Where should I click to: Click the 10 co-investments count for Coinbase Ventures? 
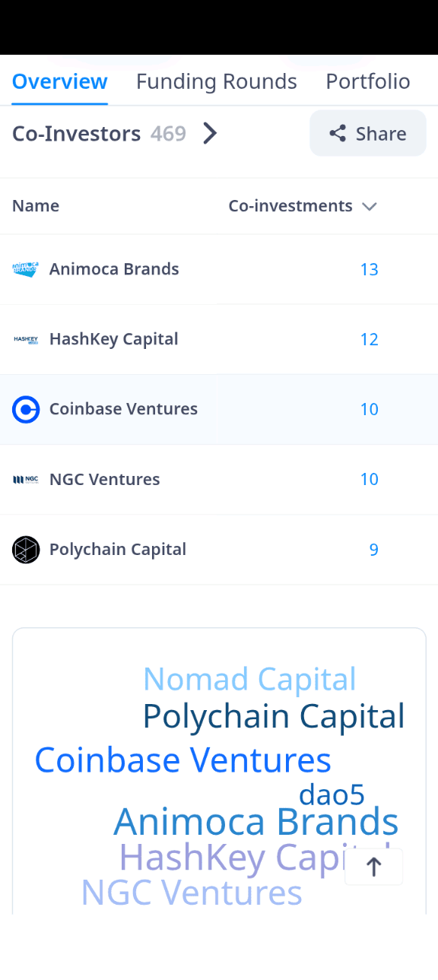click(x=370, y=409)
